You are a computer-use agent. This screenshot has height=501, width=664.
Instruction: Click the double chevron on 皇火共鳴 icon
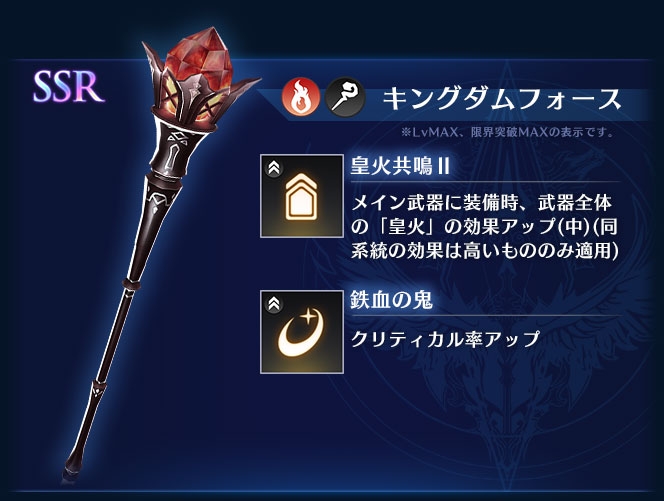274,168
